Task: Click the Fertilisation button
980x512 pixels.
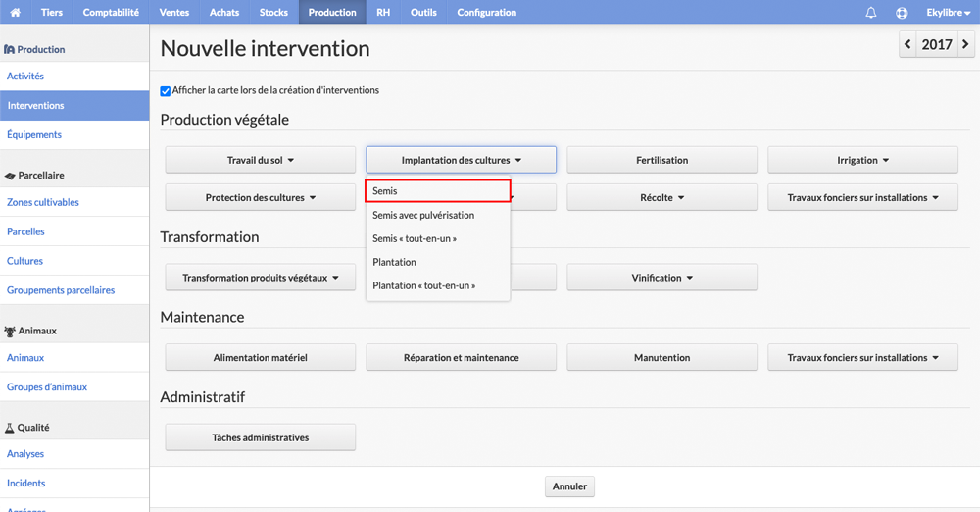Action: 661,160
